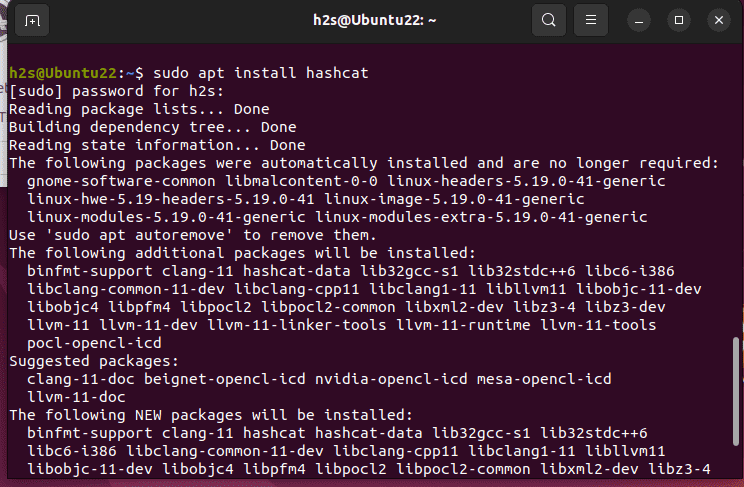Click 'Reading package lists... Done' line
Viewport: 744px width, 487px height.
[139, 109]
